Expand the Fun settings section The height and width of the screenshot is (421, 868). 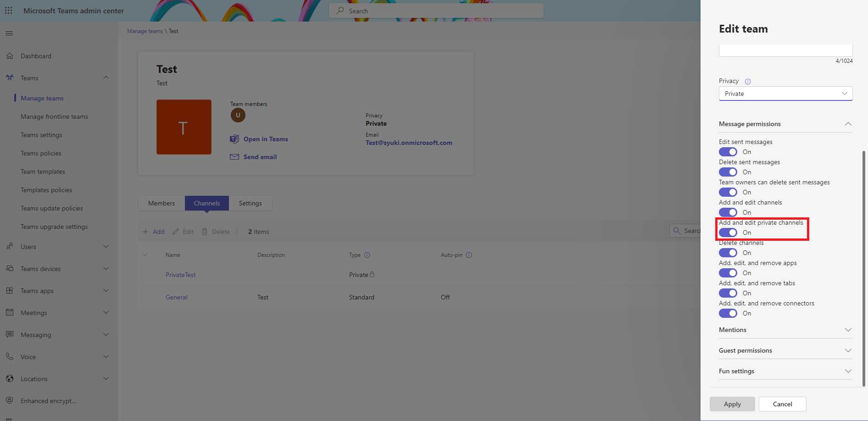click(785, 371)
